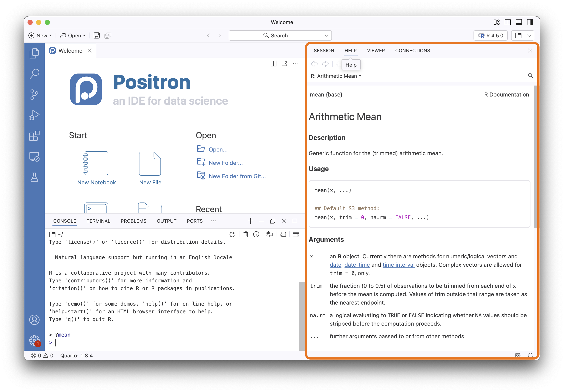Screen dimensions: 564x392
Task: Toggle primary side bar visibility
Action: 507,22
